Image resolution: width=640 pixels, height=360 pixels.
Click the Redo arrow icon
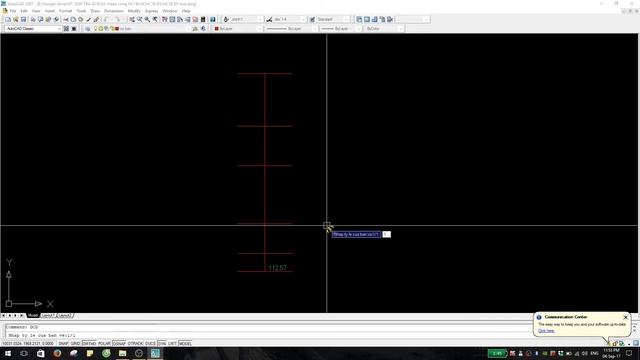[118, 19]
